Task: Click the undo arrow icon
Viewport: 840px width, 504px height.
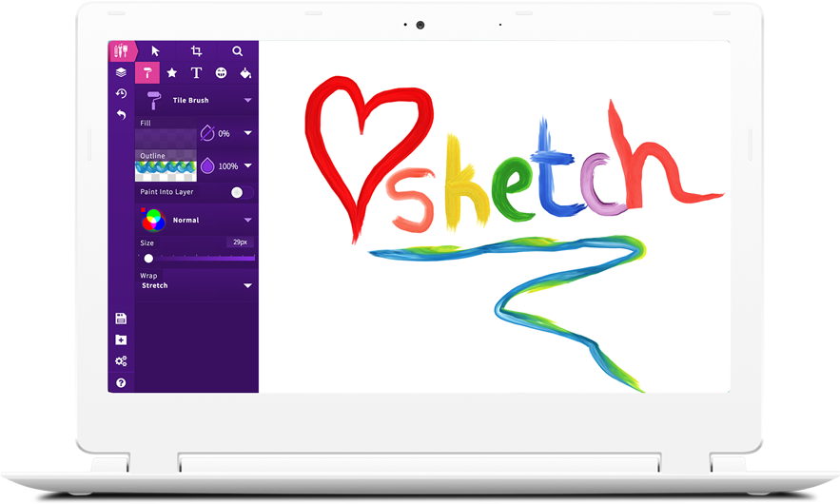Action: point(121,114)
